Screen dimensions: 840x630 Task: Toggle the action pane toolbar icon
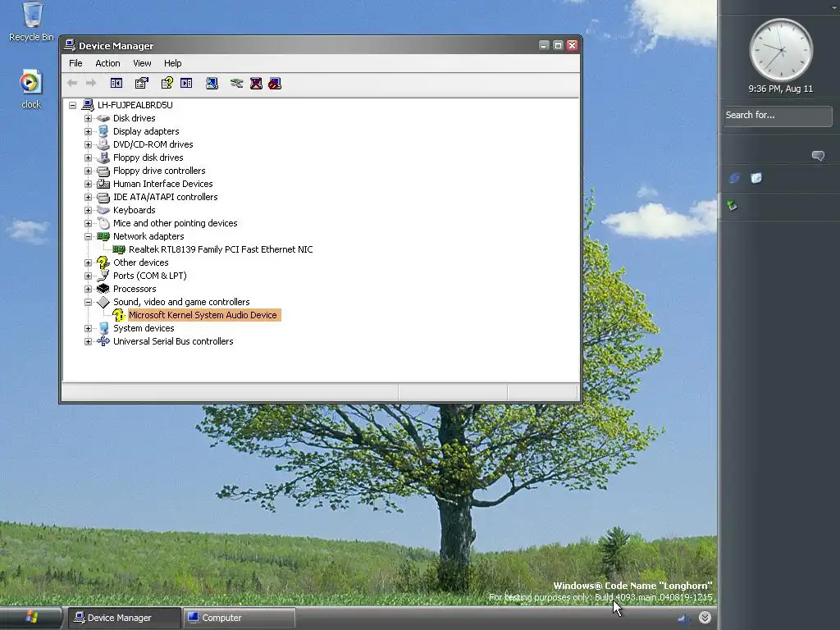pos(186,83)
